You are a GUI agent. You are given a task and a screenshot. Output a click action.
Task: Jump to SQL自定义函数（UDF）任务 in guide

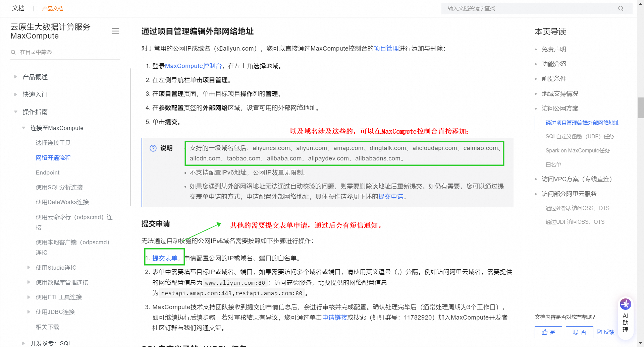click(580, 137)
